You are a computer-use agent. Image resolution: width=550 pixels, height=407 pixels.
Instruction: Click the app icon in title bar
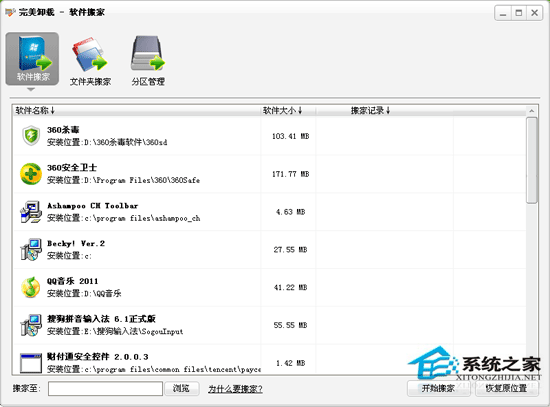pos(10,12)
